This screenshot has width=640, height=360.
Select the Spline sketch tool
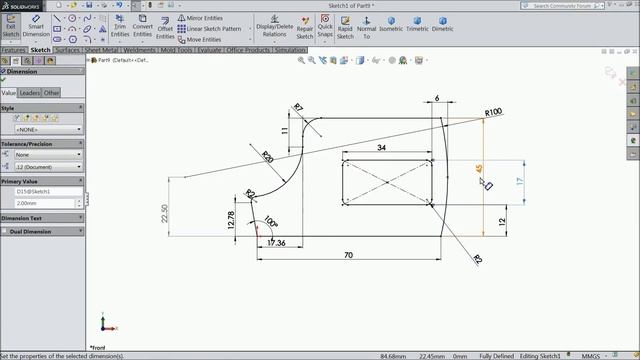87,18
